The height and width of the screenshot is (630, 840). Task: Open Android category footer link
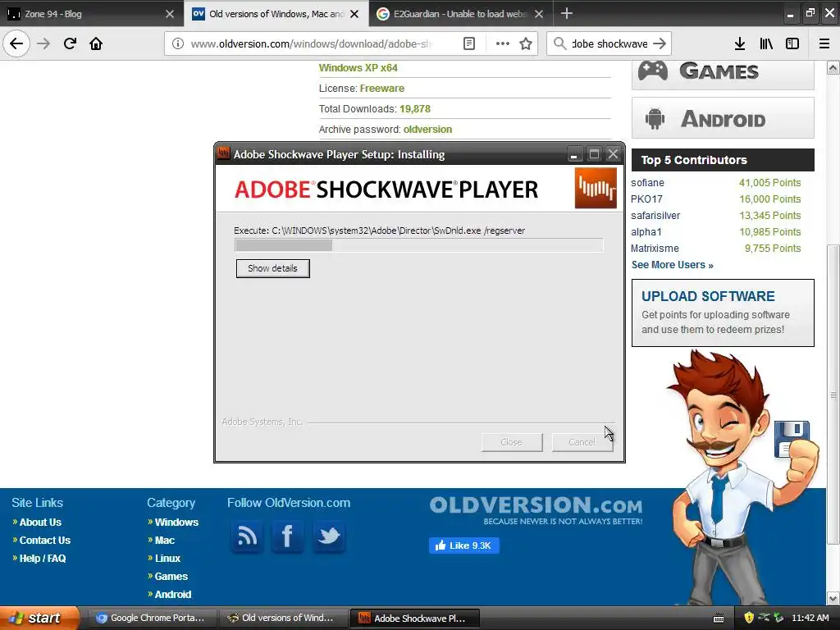pos(172,595)
